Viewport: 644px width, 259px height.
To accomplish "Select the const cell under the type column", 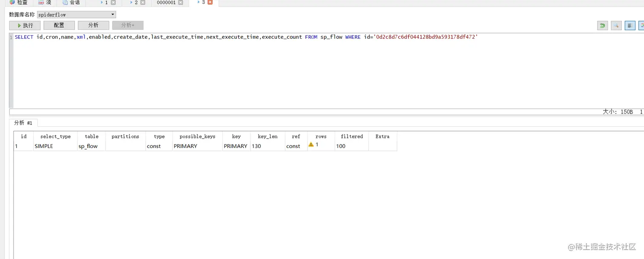I will point(159,146).
